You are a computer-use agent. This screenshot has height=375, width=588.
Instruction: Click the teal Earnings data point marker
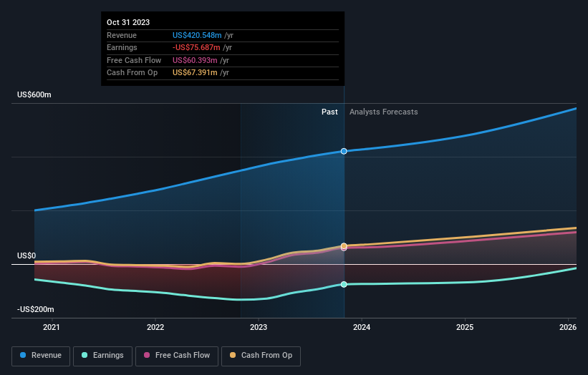(344, 284)
